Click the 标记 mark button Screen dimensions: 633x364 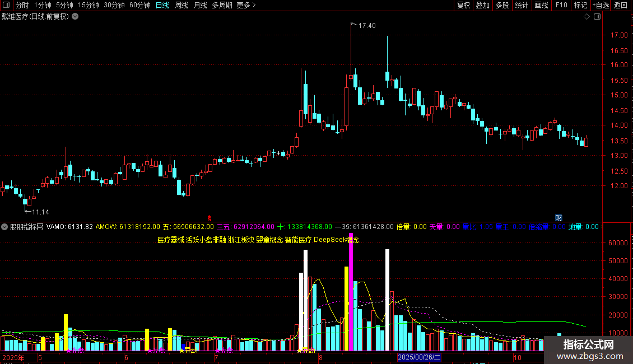pos(580,5)
